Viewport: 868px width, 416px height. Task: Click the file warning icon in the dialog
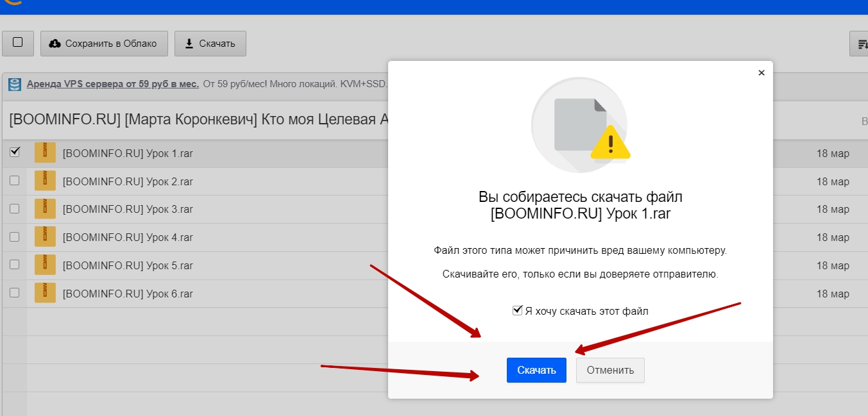[x=581, y=125]
